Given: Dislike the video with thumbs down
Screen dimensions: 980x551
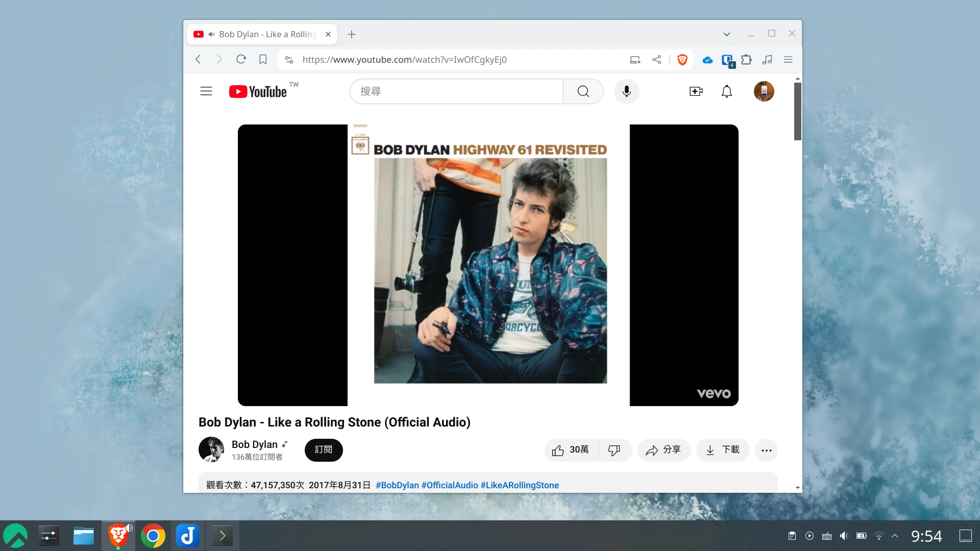Looking at the screenshot, I should (614, 450).
